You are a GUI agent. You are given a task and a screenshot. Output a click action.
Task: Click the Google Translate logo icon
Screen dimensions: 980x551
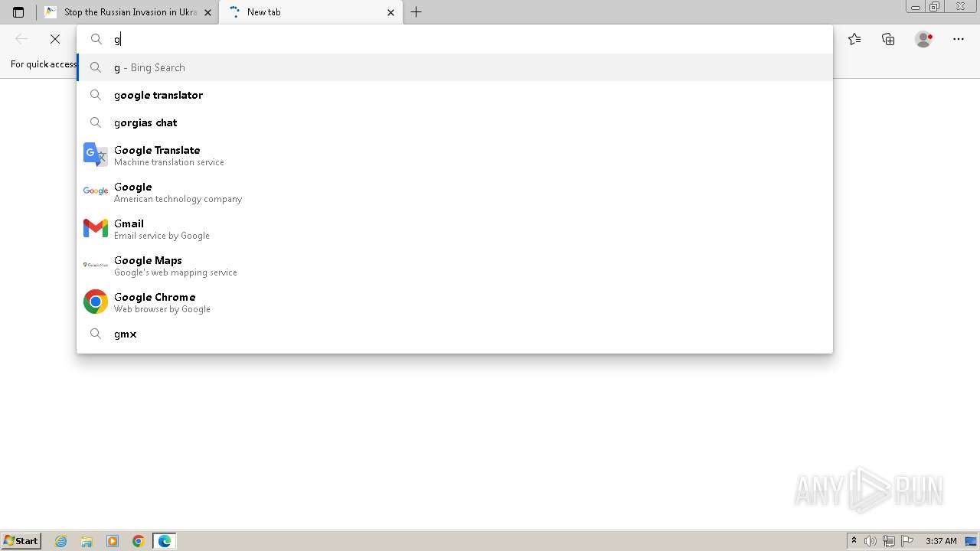coord(96,155)
